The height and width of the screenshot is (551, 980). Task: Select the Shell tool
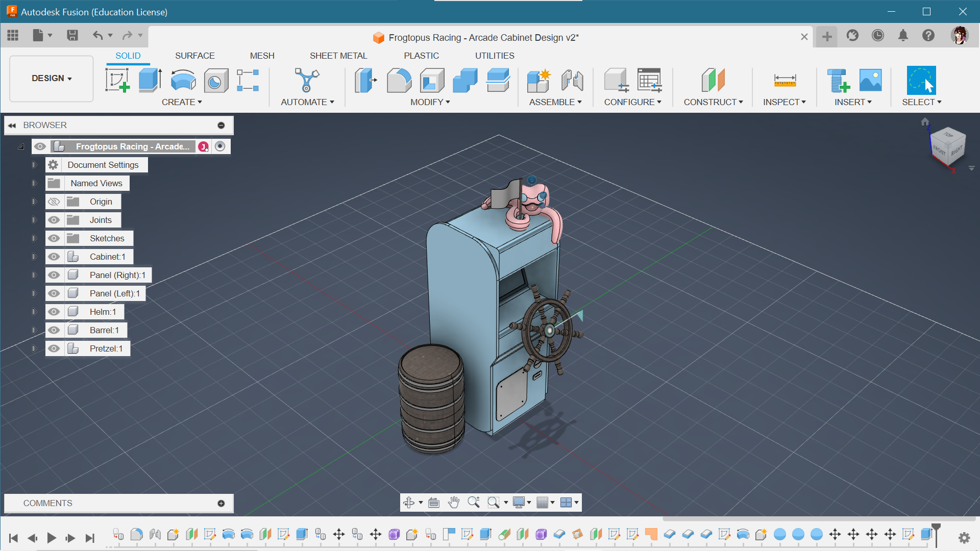pyautogui.click(x=432, y=80)
